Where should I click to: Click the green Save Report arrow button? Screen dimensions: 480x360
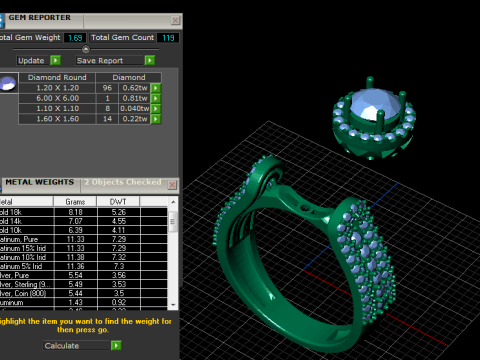pyautogui.click(x=150, y=60)
